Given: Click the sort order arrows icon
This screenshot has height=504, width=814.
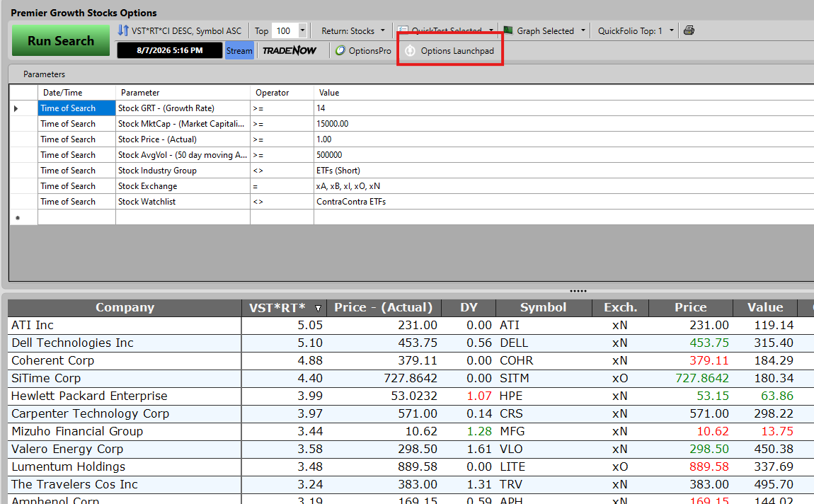Looking at the screenshot, I should pyautogui.click(x=123, y=30).
